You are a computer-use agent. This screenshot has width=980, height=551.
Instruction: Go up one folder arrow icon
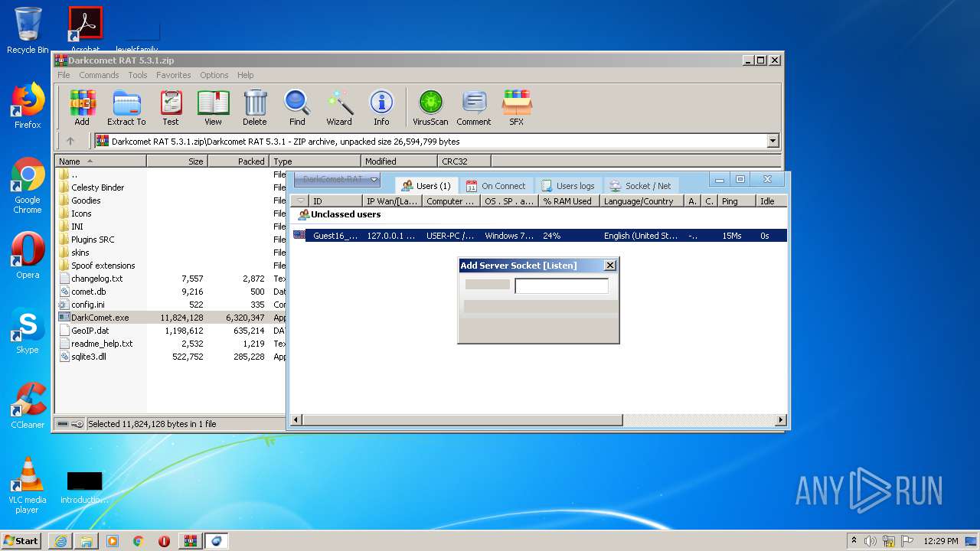(70, 141)
